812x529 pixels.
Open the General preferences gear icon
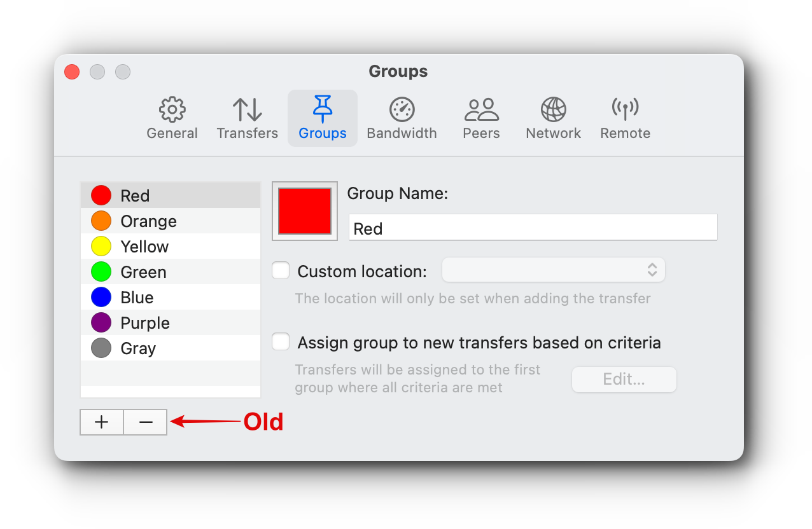point(172,110)
